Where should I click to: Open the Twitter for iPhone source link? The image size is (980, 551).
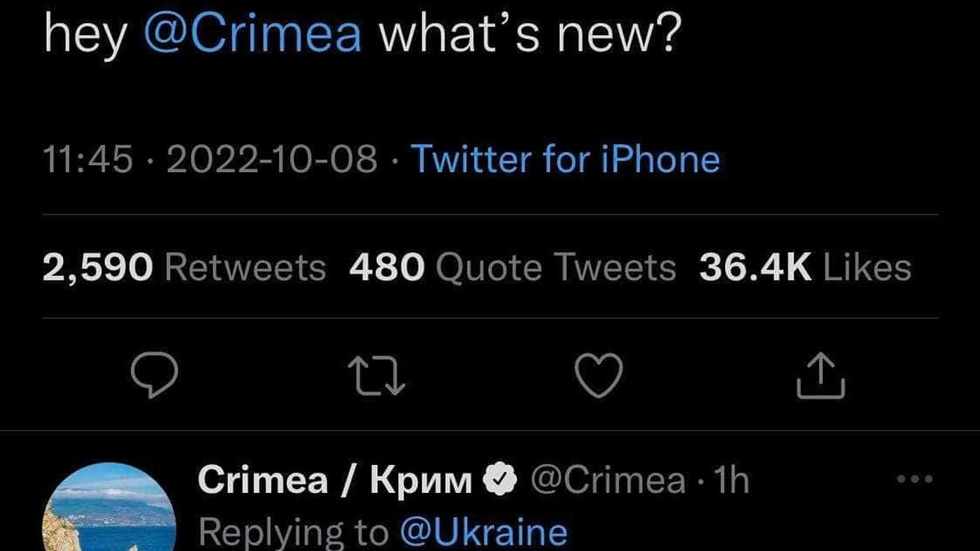pyautogui.click(x=565, y=160)
